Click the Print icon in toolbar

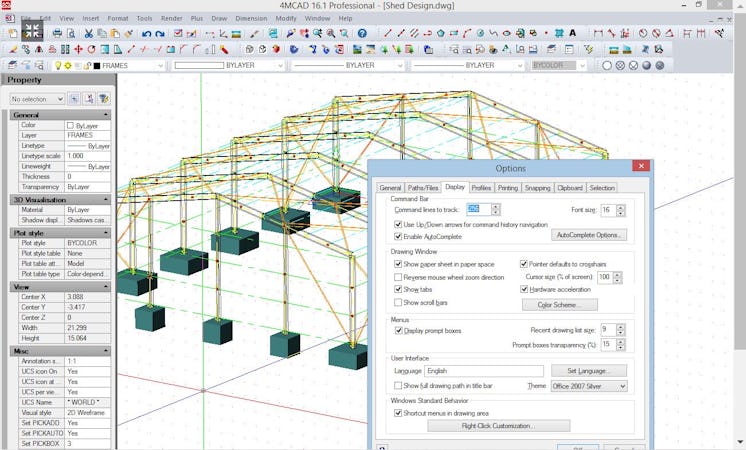tap(57, 33)
